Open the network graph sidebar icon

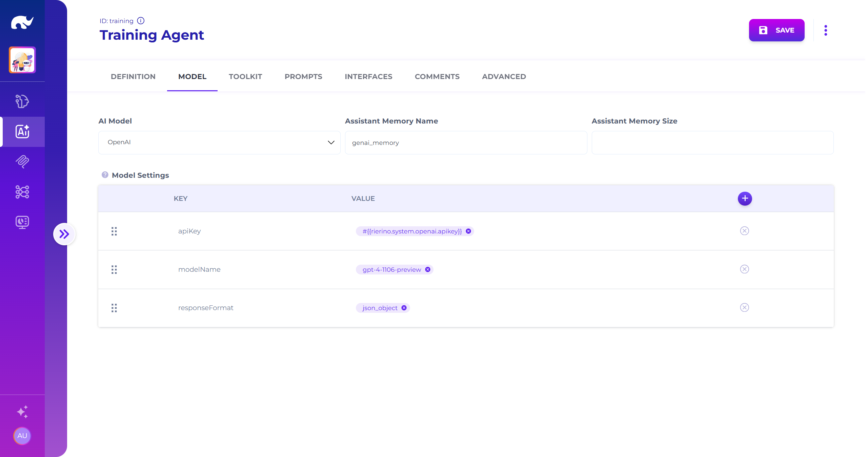click(x=22, y=192)
